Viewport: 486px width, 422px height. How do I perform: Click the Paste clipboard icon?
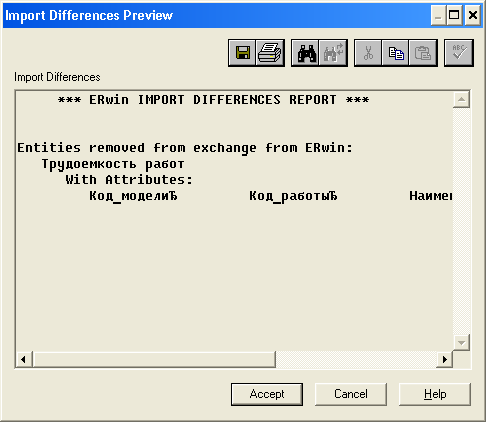(x=423, y=53)
